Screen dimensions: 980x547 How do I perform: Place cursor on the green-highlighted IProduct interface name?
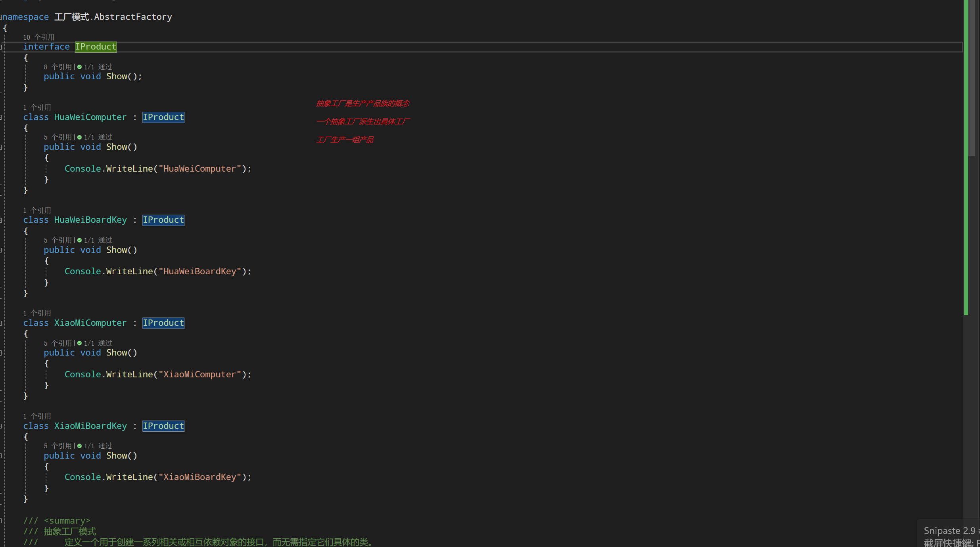[96, 47]
